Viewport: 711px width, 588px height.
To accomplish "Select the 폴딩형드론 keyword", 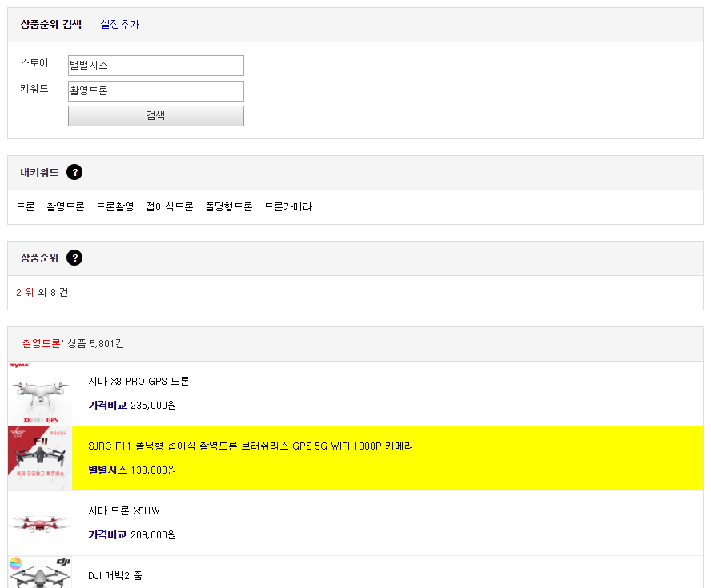I will click(229, 207).
